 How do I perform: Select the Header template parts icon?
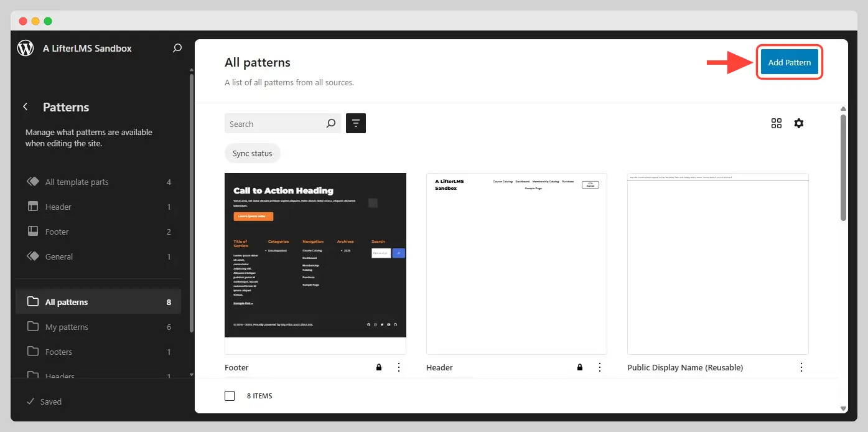(x=32, y=206)
